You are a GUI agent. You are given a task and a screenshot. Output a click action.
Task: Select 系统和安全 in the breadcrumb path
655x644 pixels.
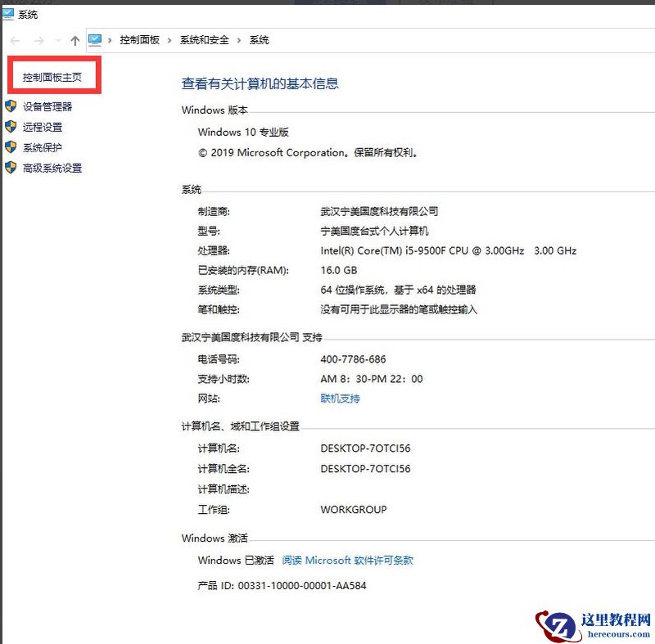pyautogui.click(x=204, y=39)
